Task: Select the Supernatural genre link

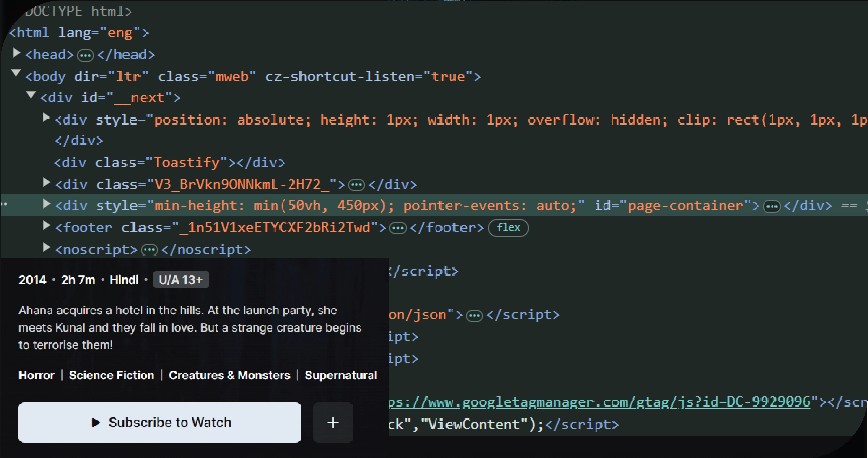Action: click(x=341, y=375)
